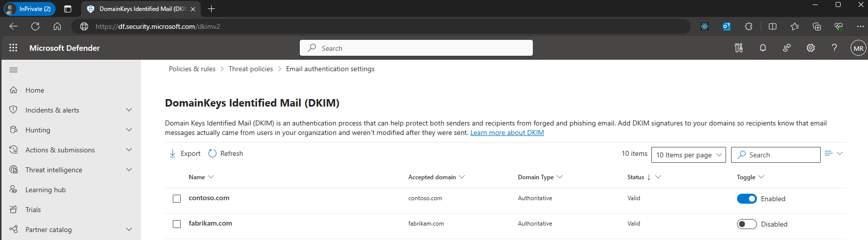The width and height of the screenshot is (868, 240).
Task: Expand Actions & submissions chevron
Action: pos(129,149)
